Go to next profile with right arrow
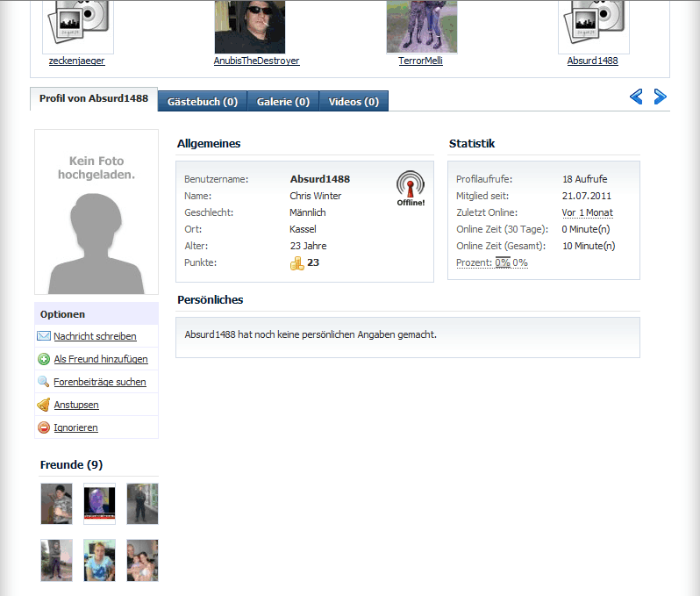700x596 pixels. point(661,97)
